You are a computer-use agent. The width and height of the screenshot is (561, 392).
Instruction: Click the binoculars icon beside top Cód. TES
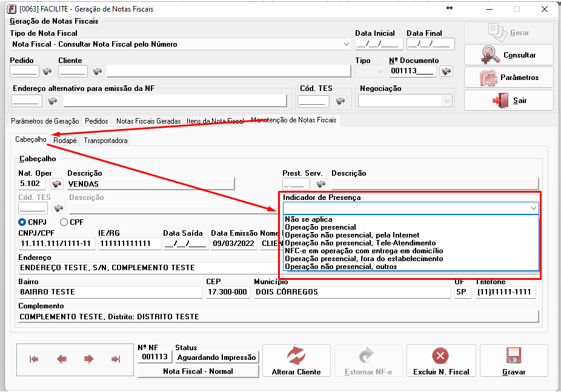340,101
